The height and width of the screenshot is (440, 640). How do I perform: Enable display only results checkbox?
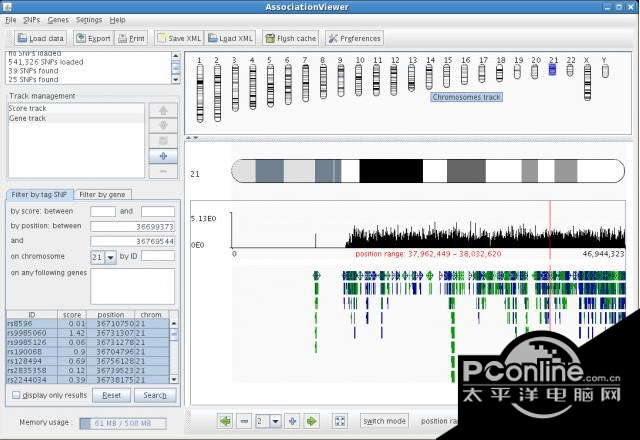[16, 395]
